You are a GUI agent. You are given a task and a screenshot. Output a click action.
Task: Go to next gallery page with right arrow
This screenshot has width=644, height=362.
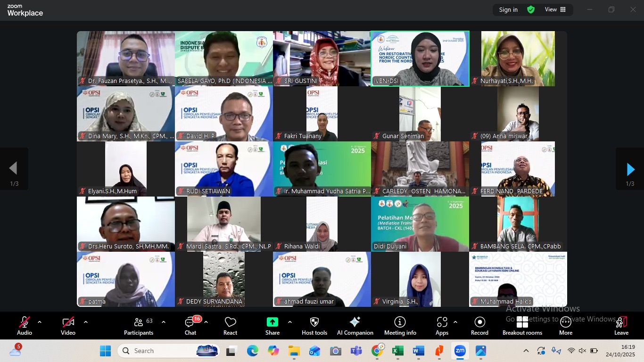pyautogui.click(x=630, y=169)
